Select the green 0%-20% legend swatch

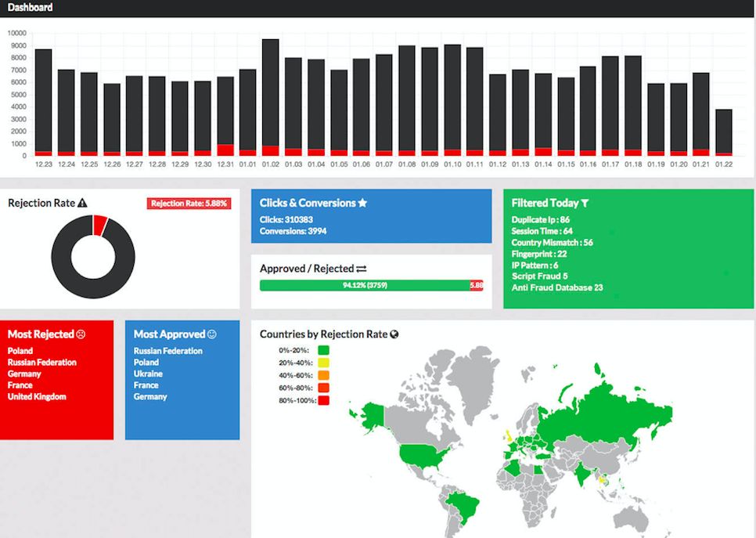323,351
